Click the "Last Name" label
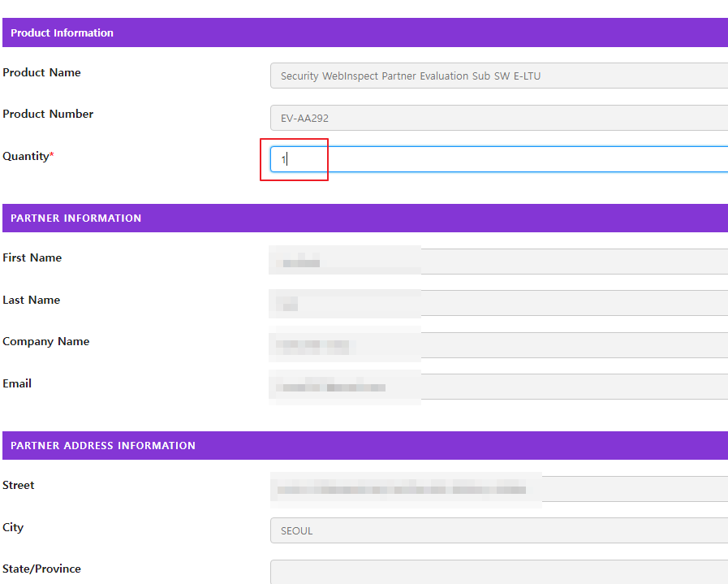728x584 pixels. 31,300
